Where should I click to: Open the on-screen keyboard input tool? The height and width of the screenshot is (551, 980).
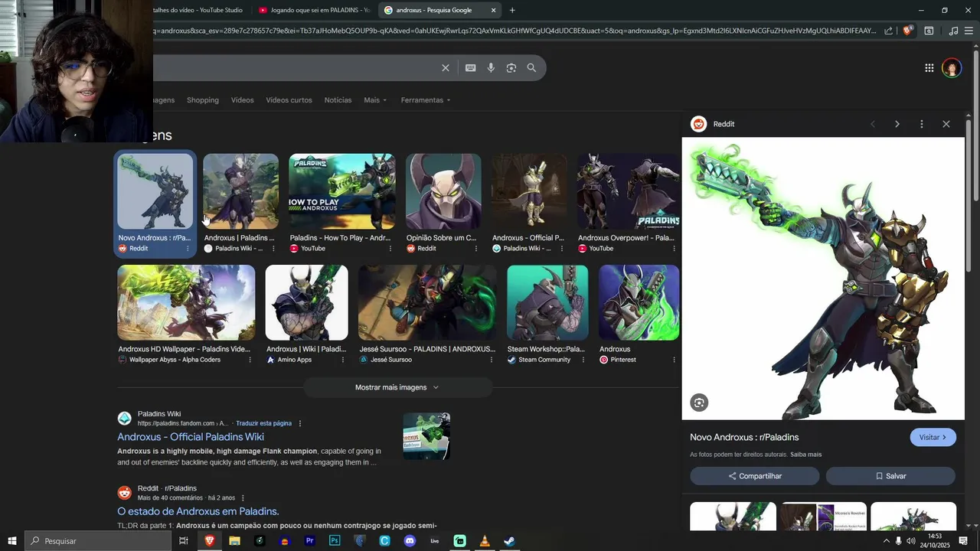click(x=470, y=68)
